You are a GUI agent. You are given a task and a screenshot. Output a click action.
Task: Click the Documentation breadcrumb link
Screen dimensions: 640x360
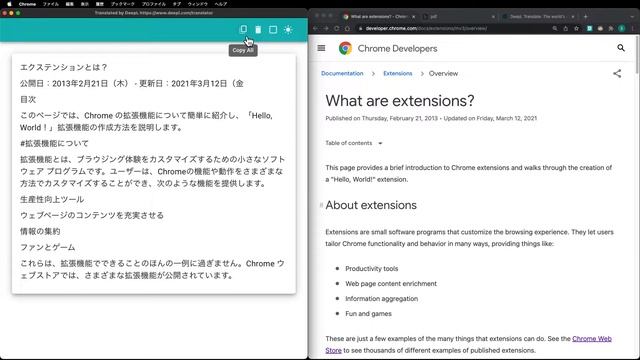pyautogui.click(x=342, y=73)
